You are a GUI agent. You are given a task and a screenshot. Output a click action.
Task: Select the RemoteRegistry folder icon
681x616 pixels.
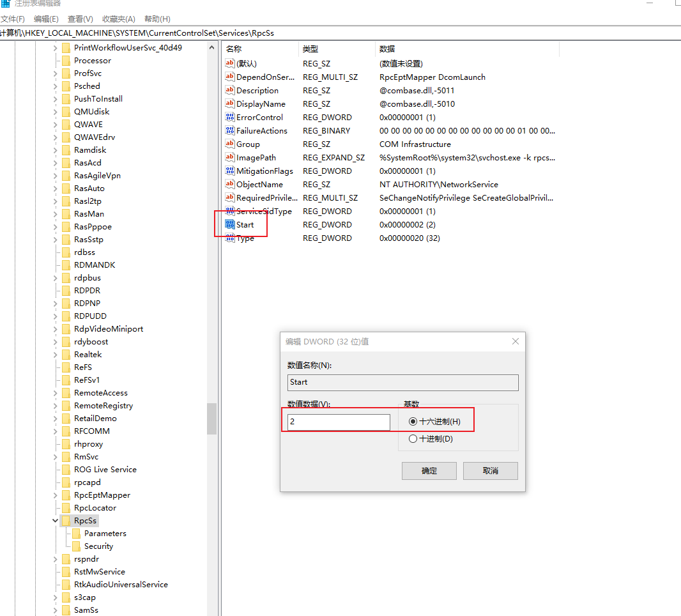[66, 406]
